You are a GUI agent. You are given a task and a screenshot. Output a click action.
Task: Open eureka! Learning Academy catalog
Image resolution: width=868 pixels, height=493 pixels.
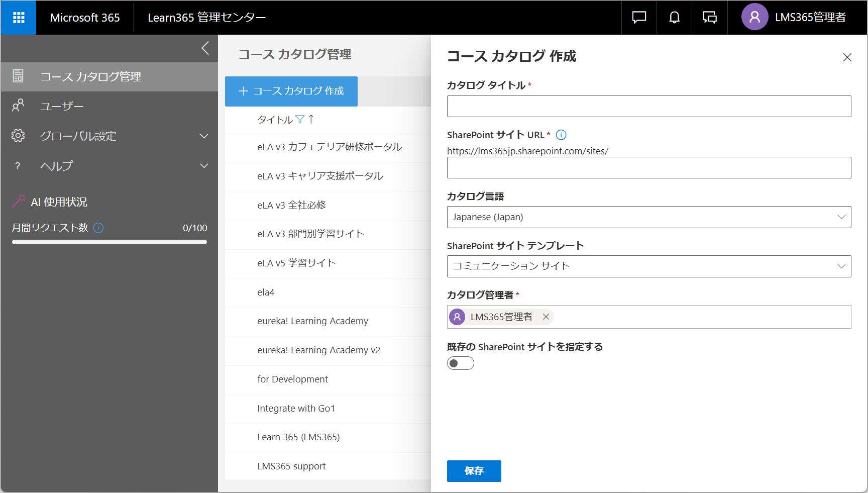(312, 321)
